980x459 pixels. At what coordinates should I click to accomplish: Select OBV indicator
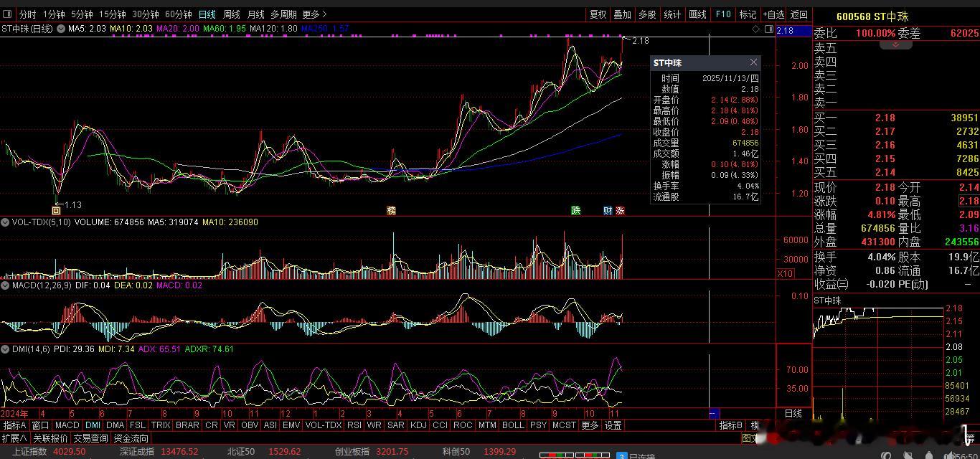pyautogui.click(x=249, y=425)
